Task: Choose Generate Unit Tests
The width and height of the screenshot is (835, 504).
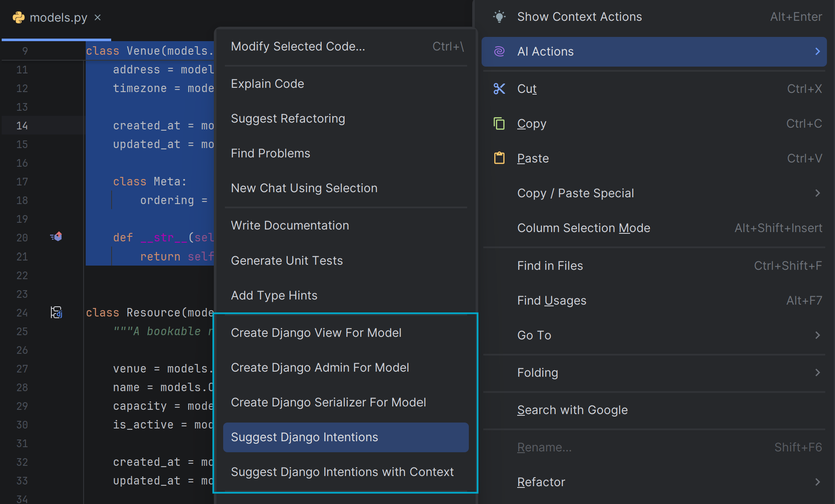Action: 346,260
